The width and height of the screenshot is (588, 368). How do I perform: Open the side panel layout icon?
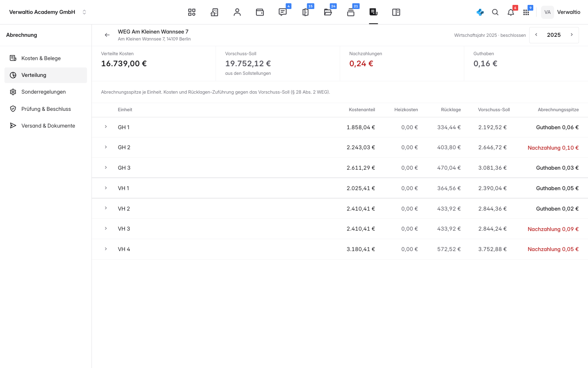(396, 12)
